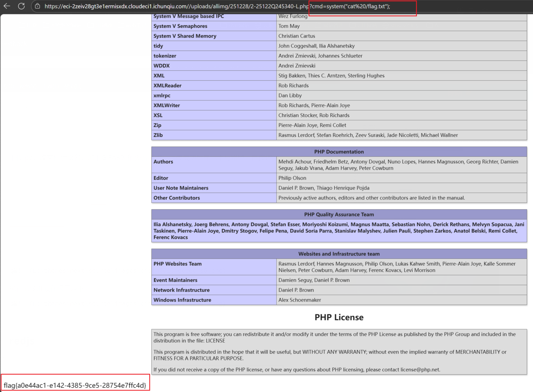Click the System V Semaphores row label
Viewport: 533px width, 392px height.
click(x=180, y=26)
